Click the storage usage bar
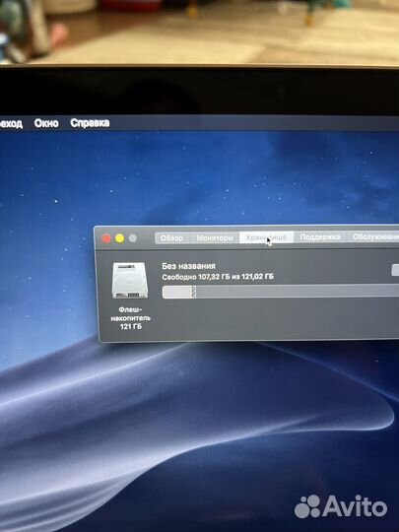The height and width of the screenshot is (532, 399). 281,292
